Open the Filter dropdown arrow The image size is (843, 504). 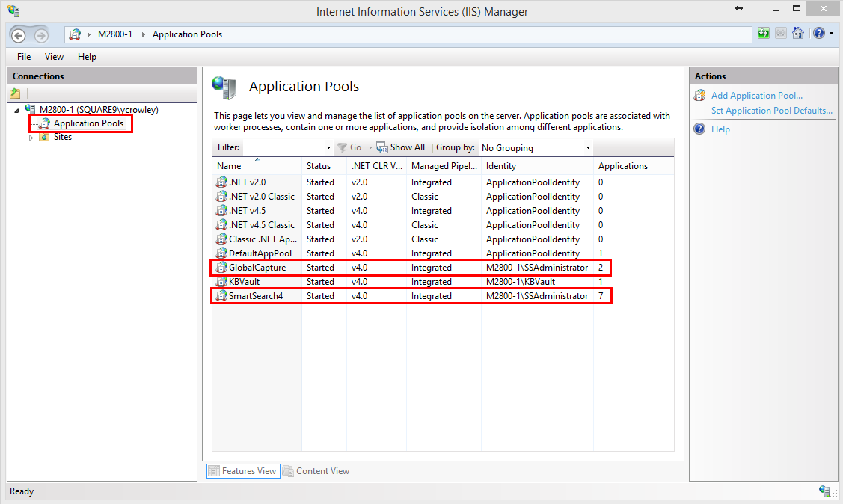(328, 147)
